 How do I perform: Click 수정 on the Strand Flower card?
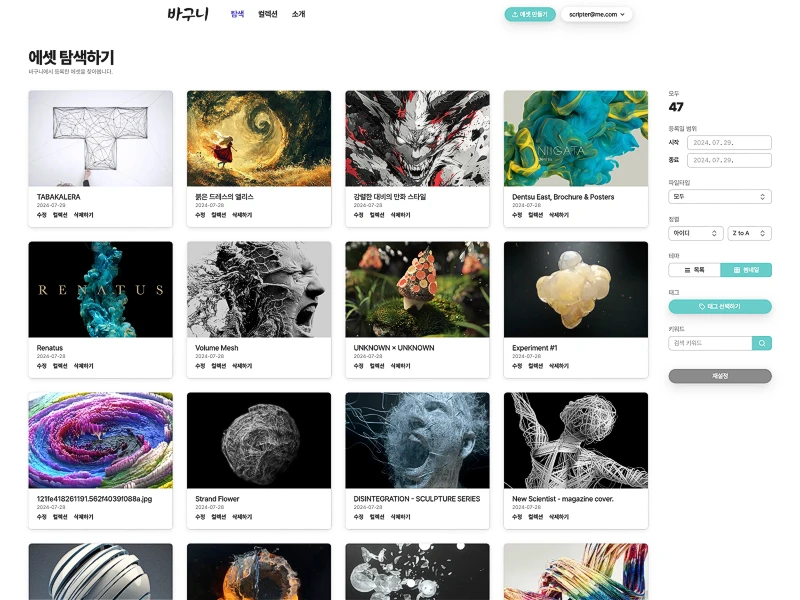tap(201, 517)
